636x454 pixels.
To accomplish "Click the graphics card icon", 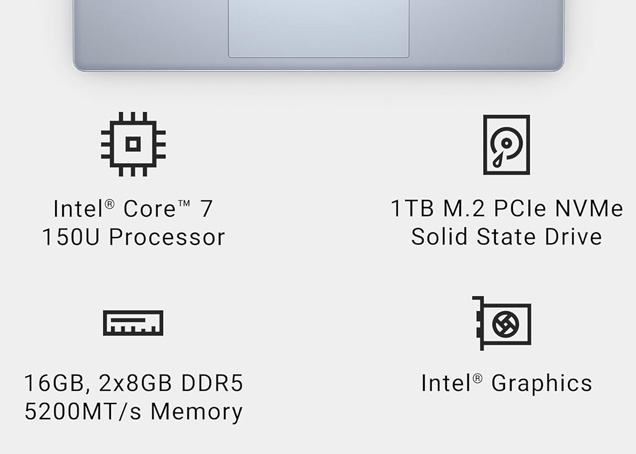I will (x=502, y=322).
